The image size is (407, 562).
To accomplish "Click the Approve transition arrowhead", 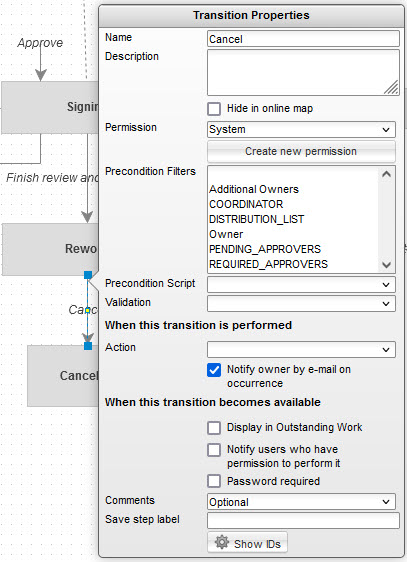I will pos(40,75).
